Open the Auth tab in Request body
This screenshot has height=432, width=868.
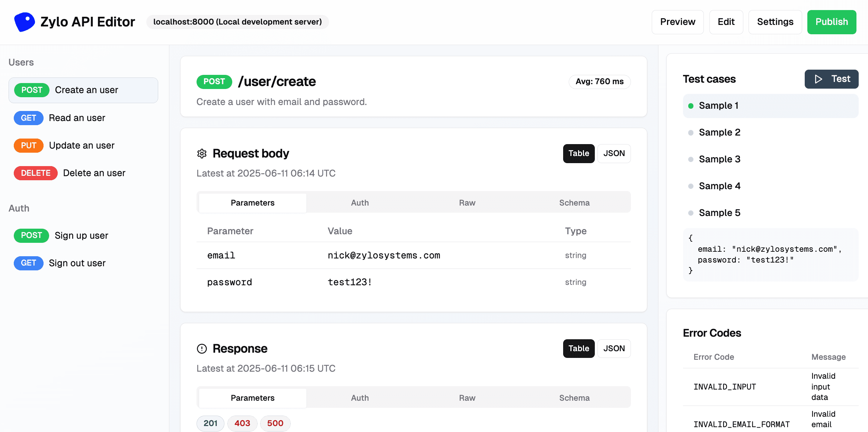point(360,203)
